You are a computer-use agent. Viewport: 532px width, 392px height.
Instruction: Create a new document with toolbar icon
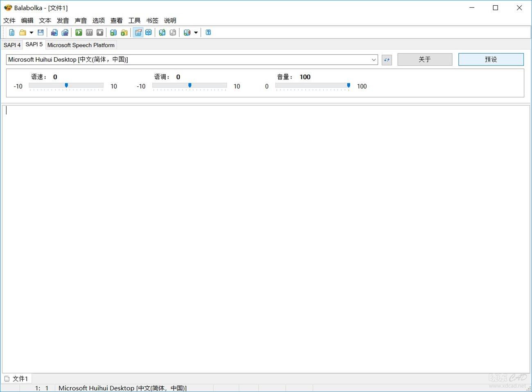coord(12,33)
